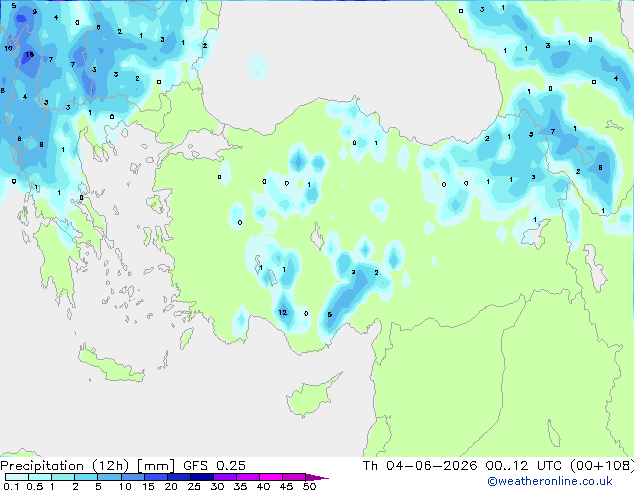
Task: Select the legend swatch between 5 and 10
Action: 109,477
